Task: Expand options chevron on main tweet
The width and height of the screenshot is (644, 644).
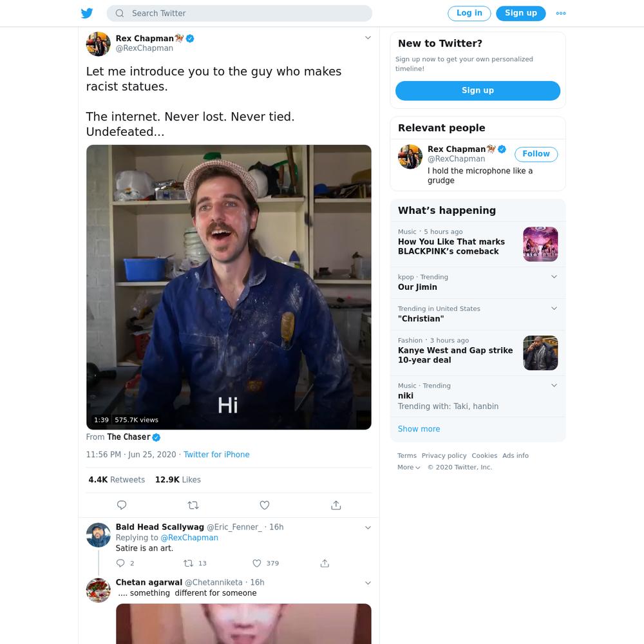Action: click(x=368, y=38)
